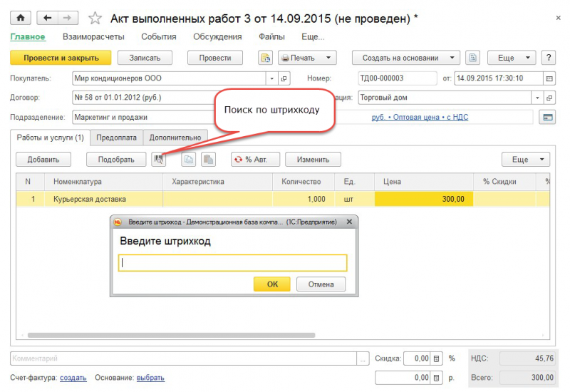Open calculator icon in discount percent field
This screenshot has width=570, height=392.
(437, 359)
